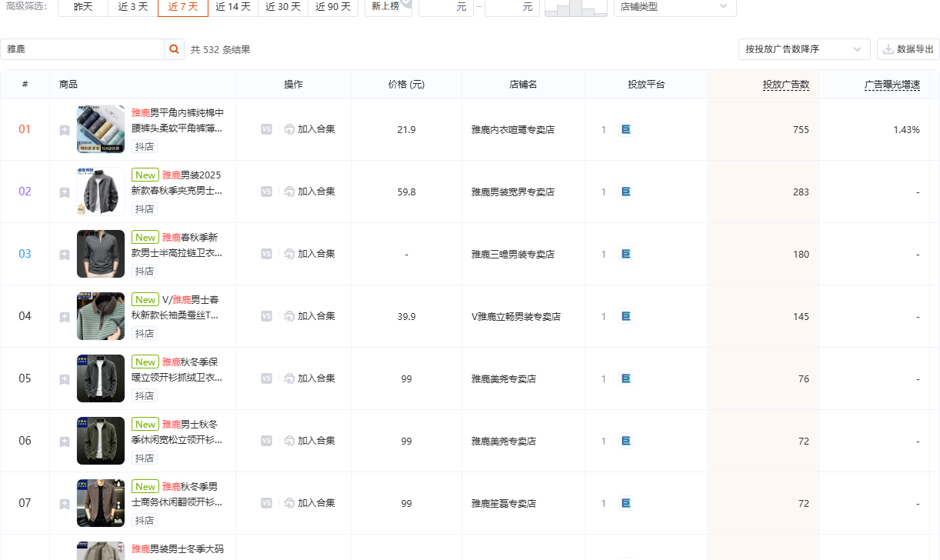Open shop 雅鹿内衣咀鹭专卖店
The height and width of the screenshot is (560, 940).
click(513, 130)
